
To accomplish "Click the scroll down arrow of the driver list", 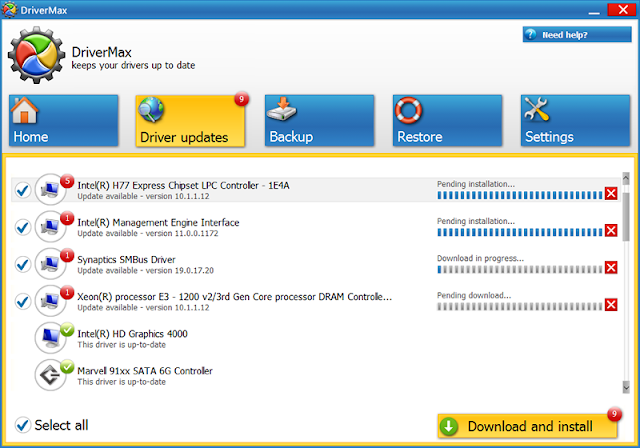I will (x=626, y=386).
